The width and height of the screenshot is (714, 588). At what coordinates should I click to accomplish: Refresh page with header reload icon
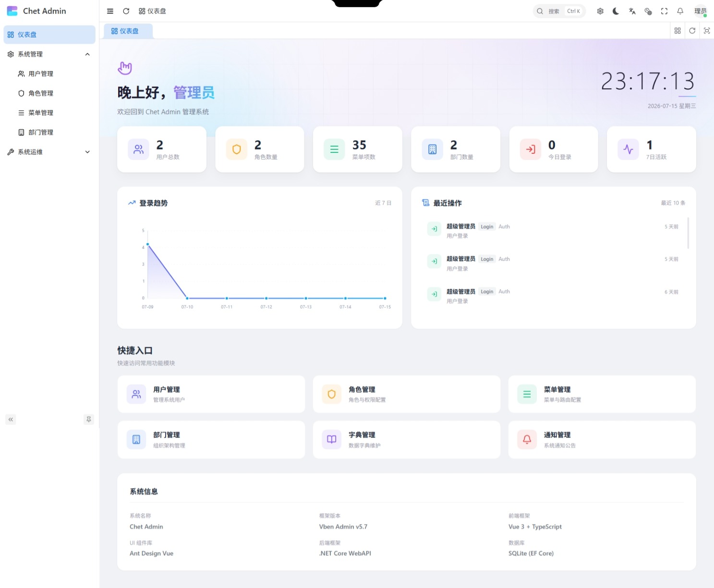[x=126, y=11]
